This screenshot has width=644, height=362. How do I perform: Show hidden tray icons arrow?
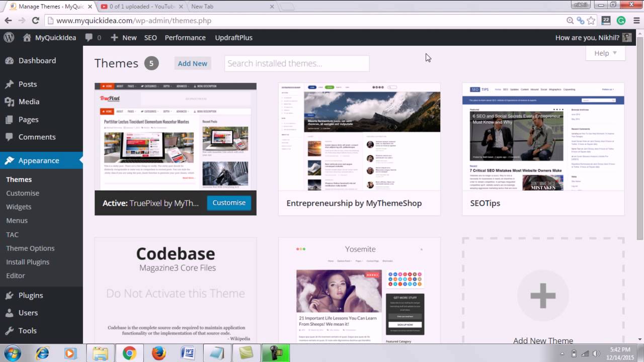562,353
